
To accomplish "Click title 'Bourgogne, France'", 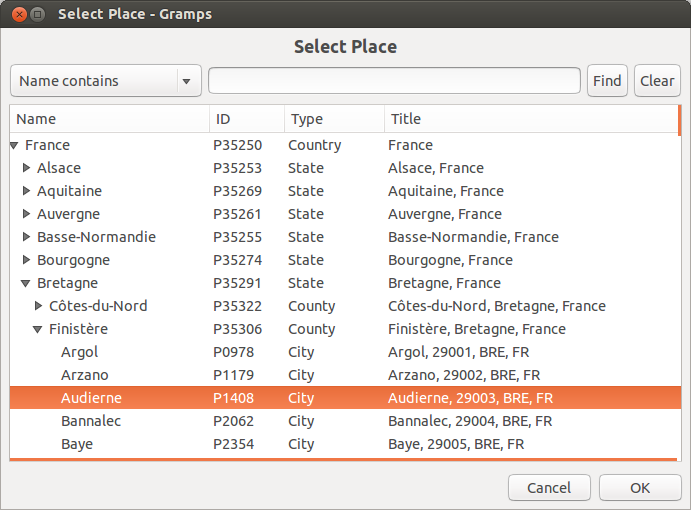I will pyautogui.click(x=450, y=260).
